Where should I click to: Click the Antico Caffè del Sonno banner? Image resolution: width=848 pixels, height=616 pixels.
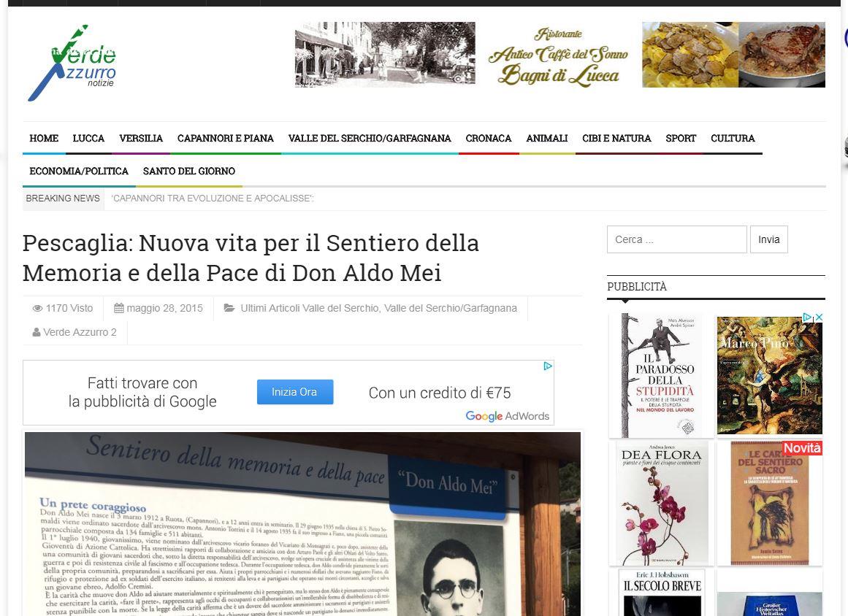[559, 55]
